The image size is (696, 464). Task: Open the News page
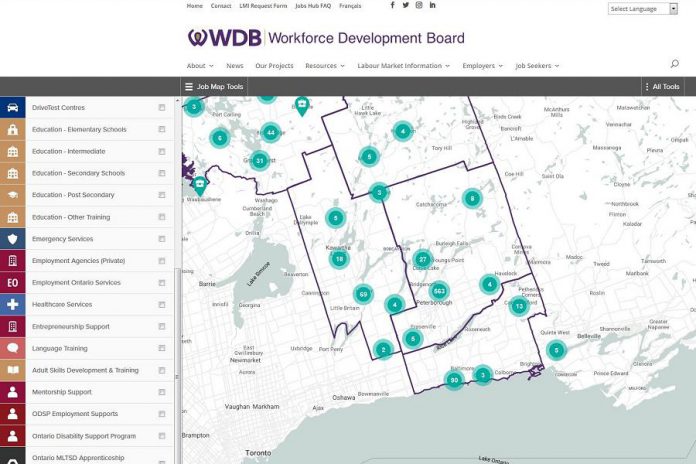pos(235,66)
